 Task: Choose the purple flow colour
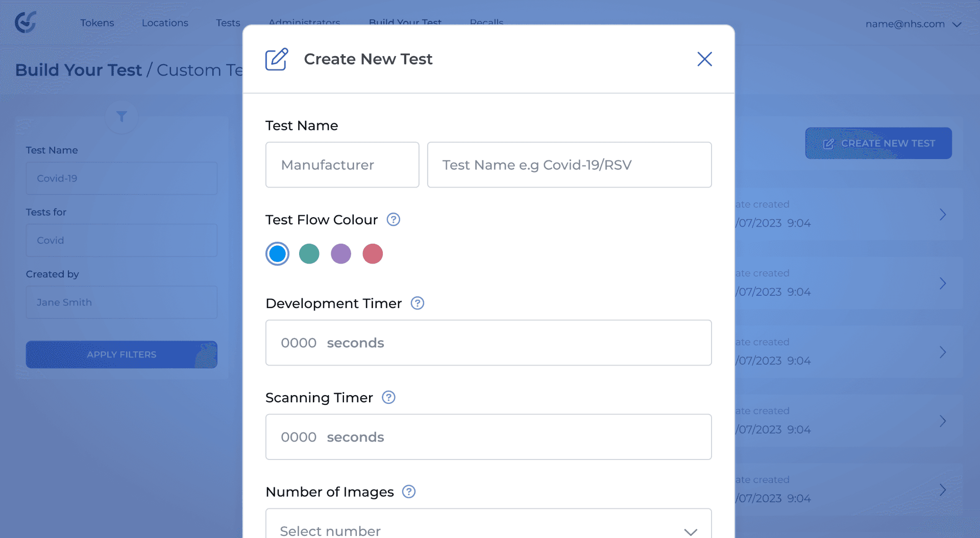(340, 254)
